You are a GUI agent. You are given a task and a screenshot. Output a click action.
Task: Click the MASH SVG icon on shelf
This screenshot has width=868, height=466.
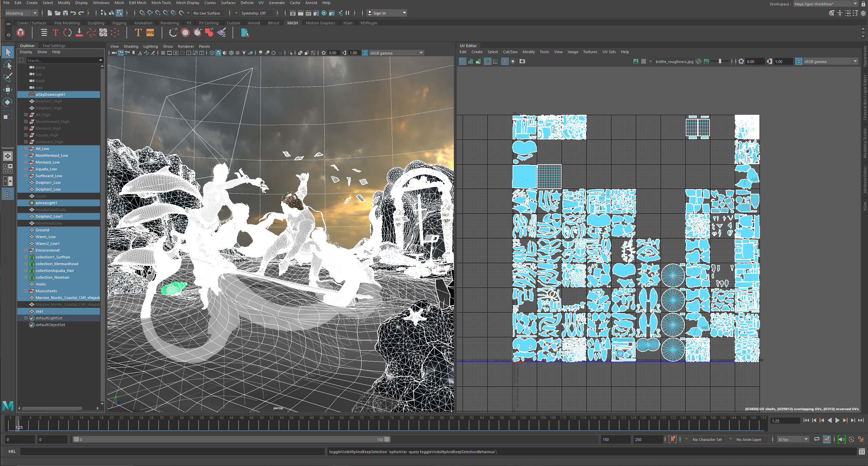pyautogui.click(x=150, y=33)
